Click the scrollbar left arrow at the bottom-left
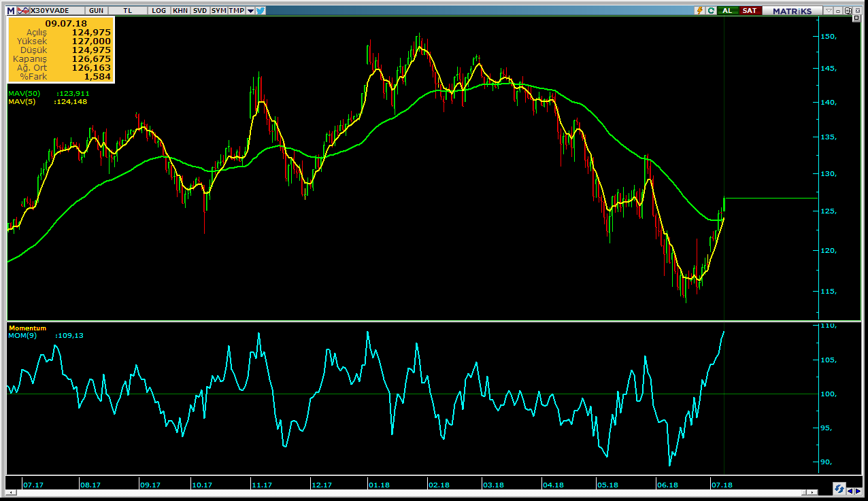 11,493
